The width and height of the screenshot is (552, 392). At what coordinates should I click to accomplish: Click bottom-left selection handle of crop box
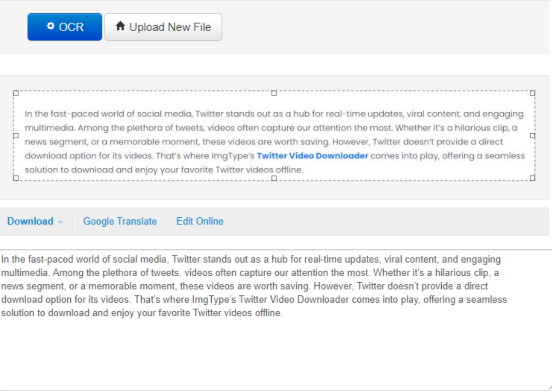click(16, 178)
